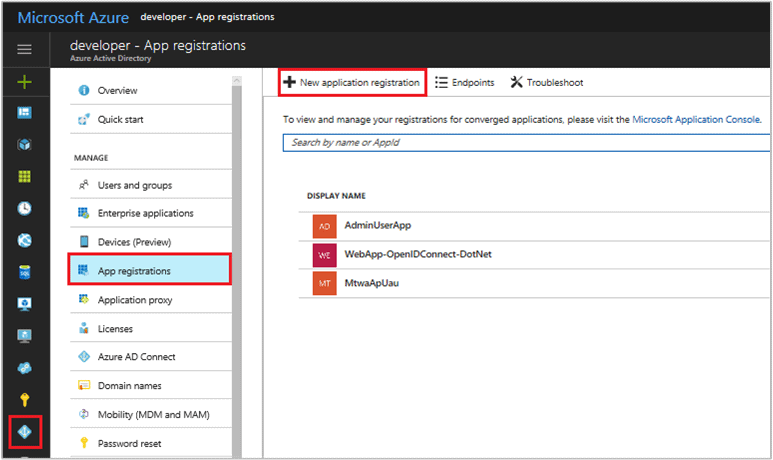Open the Endpoints toolbar item

[x=465, y=82]
